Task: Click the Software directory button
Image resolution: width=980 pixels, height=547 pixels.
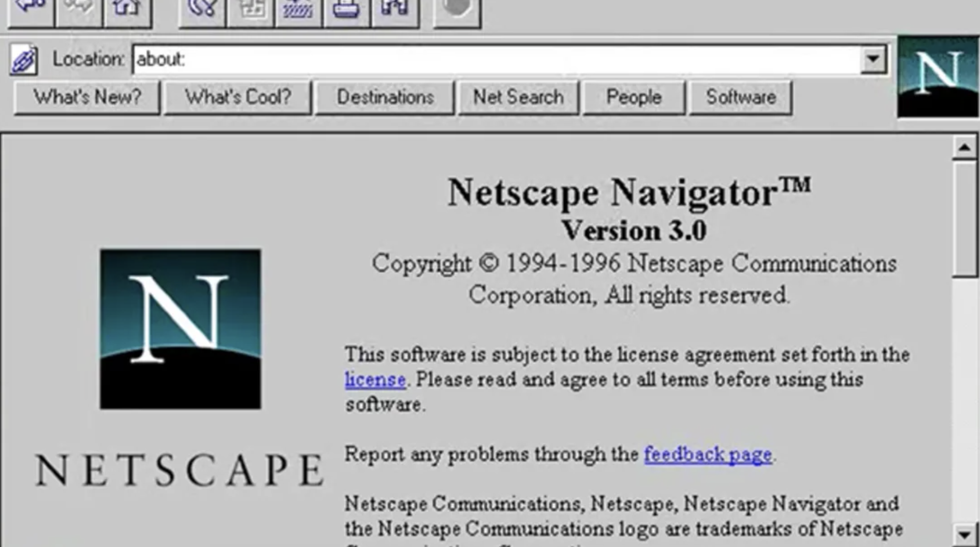Action: (x=741, y=97)
